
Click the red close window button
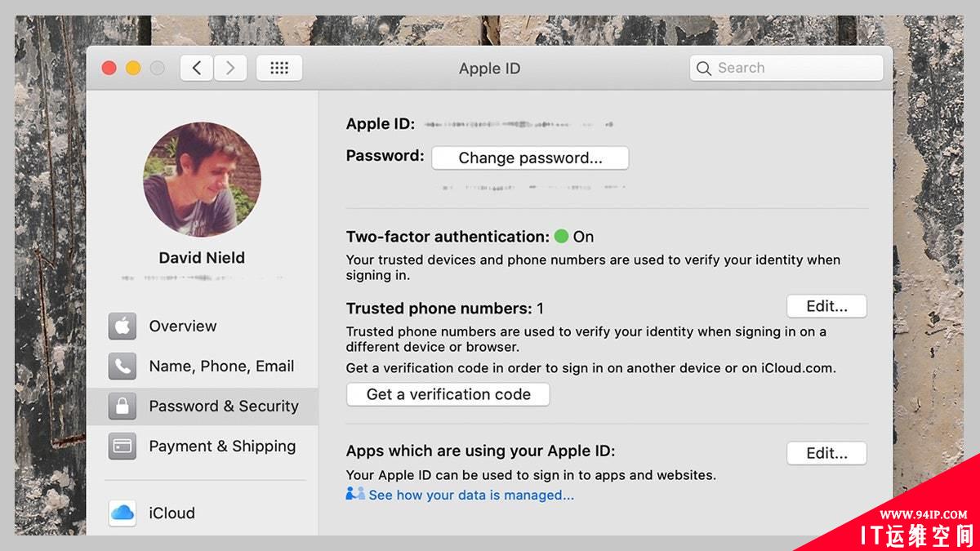(109, 69)
